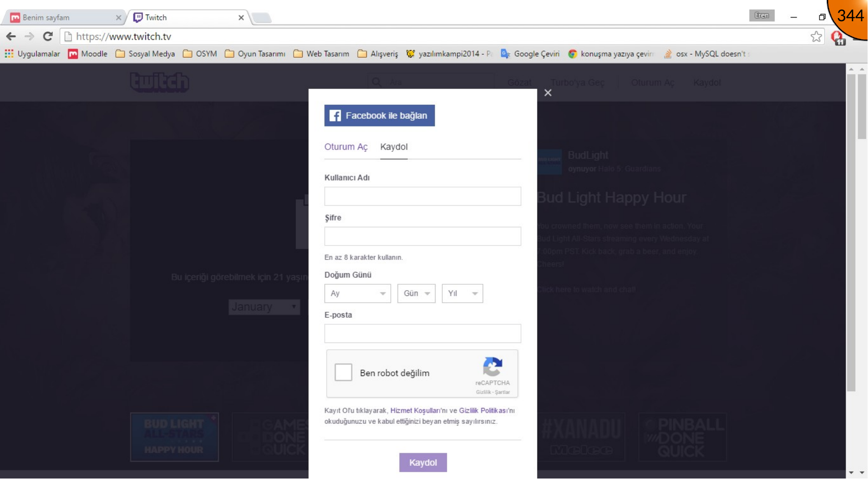This screenshot has width=868, height=488.
Task: Click the E-posta input field
Action: point(422,333)
